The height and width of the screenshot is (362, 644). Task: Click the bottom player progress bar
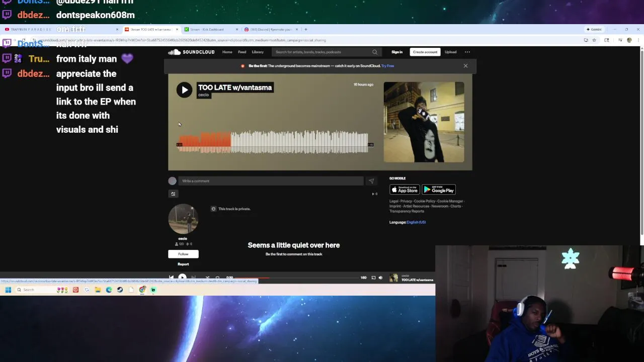(x=297, y=278)
